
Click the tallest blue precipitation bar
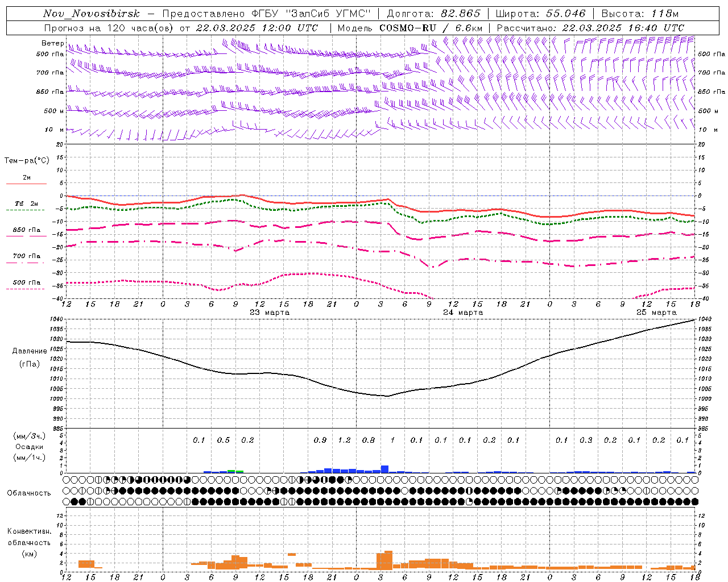point(384,469)
